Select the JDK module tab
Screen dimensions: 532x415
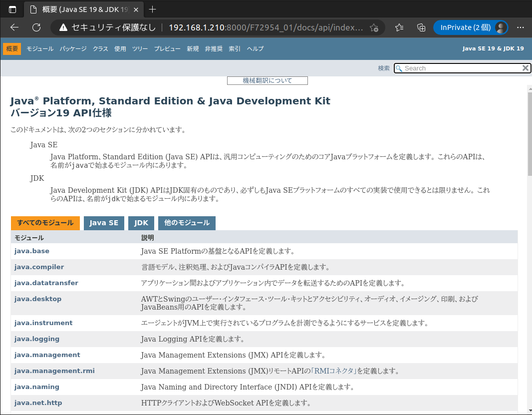[x=141, y=223]
